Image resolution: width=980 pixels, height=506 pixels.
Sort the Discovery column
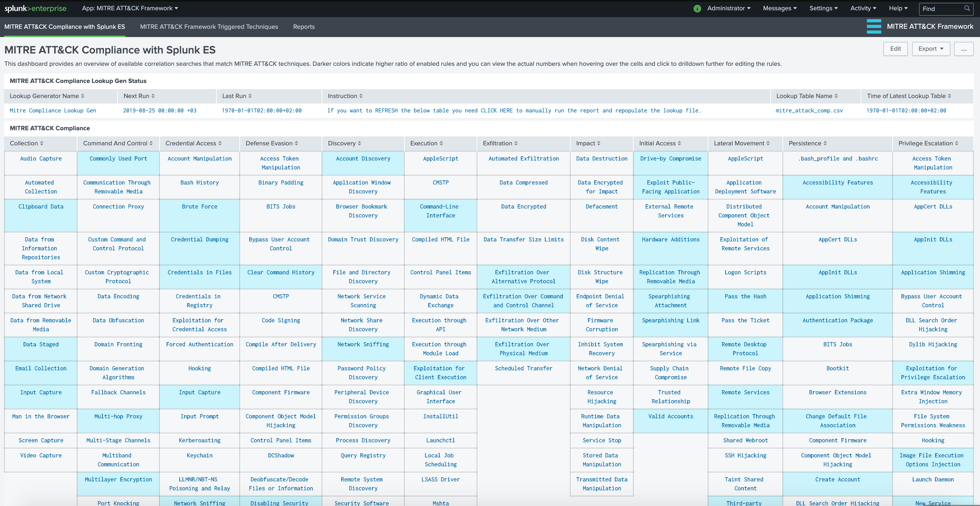[344, 143]
